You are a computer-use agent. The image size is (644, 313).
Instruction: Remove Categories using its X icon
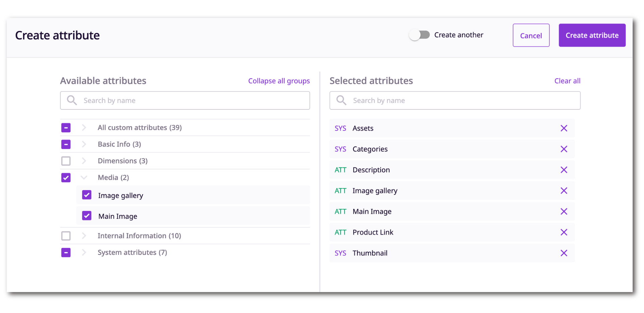(563, 149)
